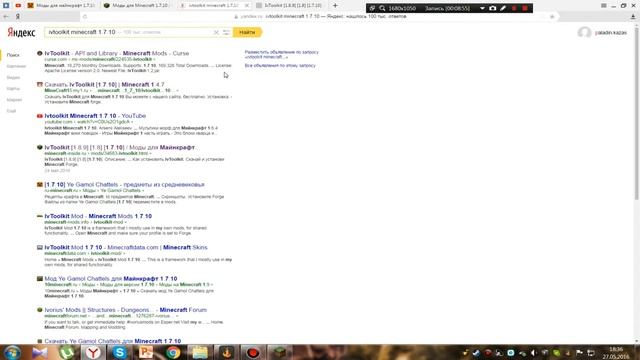Switch to IvToolkit [1.8.9] [1.8] tab
Image resolution: width=640 pixels, height=360 pixels.
[289, 5]
